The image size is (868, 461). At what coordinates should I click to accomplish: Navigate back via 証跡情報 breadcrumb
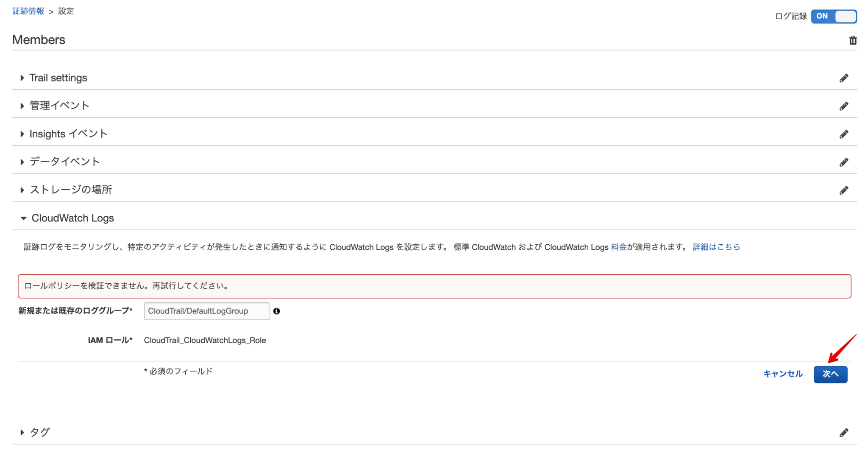click(x=28, y=11)
